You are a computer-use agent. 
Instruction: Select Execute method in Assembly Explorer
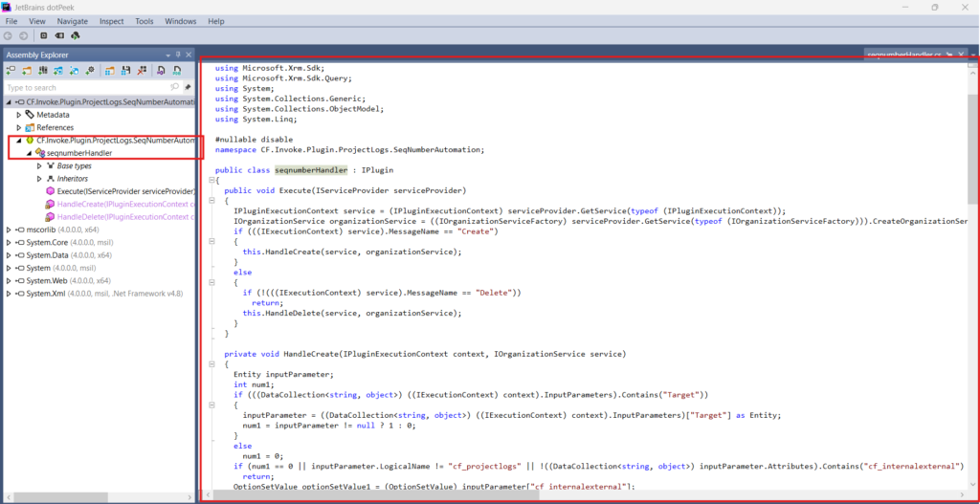[x=124, y=191]
